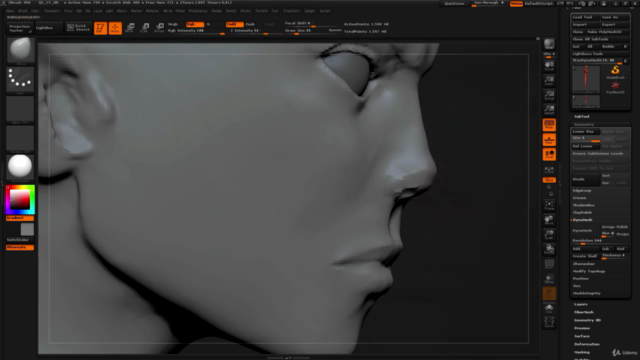This screenshot has width=640, height=360.
Task: Click the Lower Res button
Action: pyautogui.click(x=585, y=131)
